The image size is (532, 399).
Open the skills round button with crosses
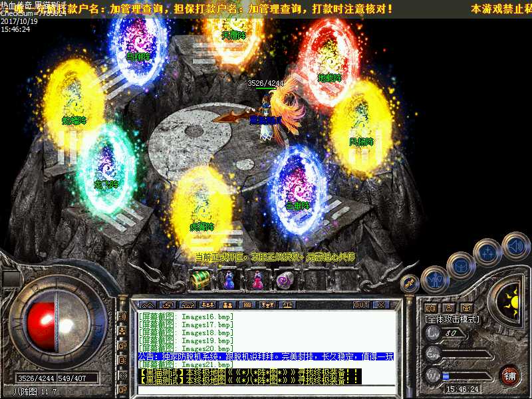pyautogui.click(x=487, y=253)
